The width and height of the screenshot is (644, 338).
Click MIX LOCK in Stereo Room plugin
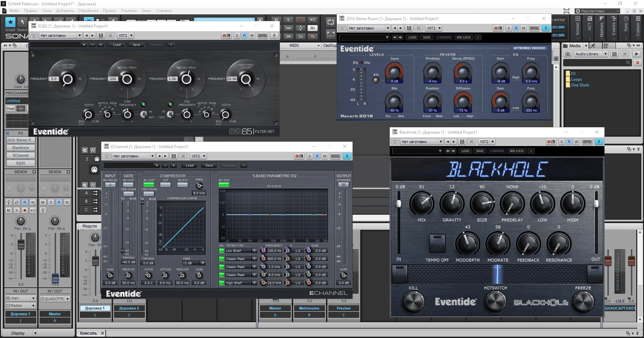464,38
